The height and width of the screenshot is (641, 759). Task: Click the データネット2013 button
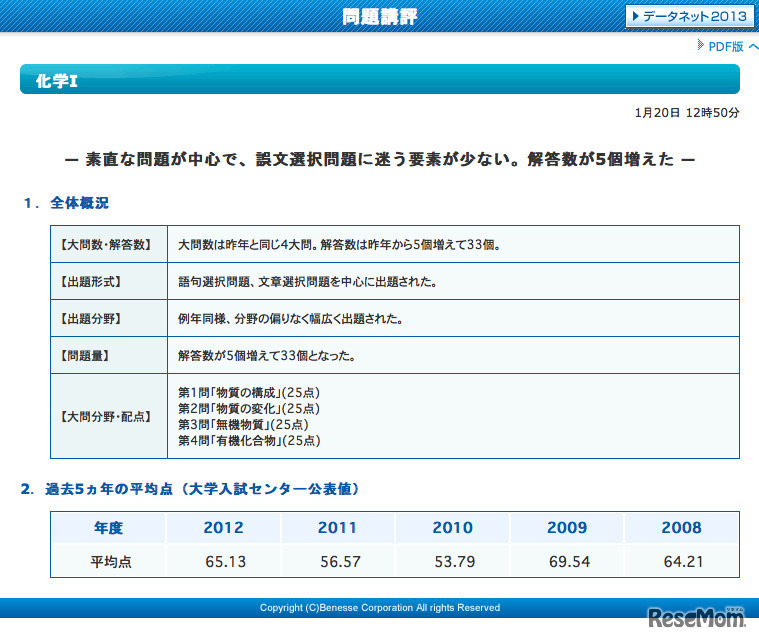688,16
